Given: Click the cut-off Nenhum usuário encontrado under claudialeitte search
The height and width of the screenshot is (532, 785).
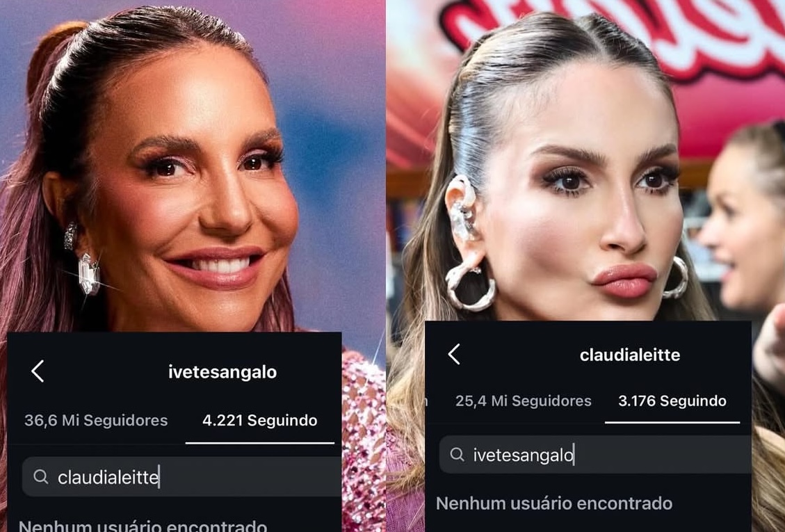Looking at the screenshot, I should (x=143, y=526).
